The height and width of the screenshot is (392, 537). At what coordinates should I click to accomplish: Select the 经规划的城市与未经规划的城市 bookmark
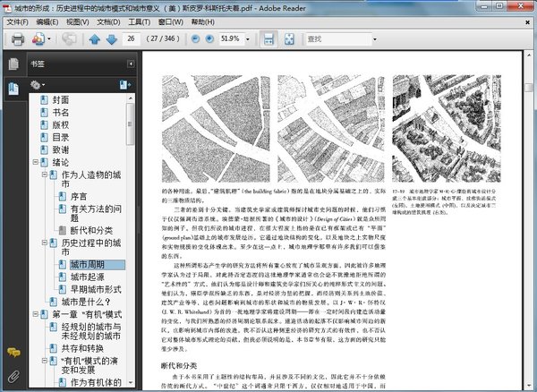coord(91,331)
